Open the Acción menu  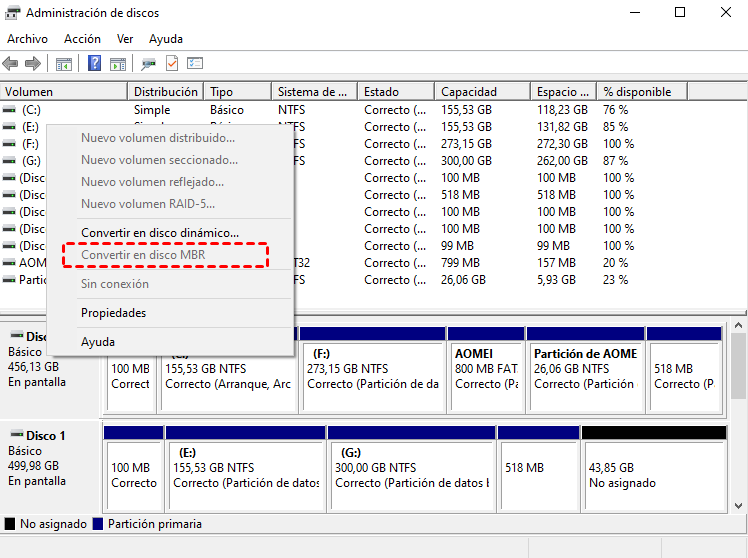click(x=82, y=39)
